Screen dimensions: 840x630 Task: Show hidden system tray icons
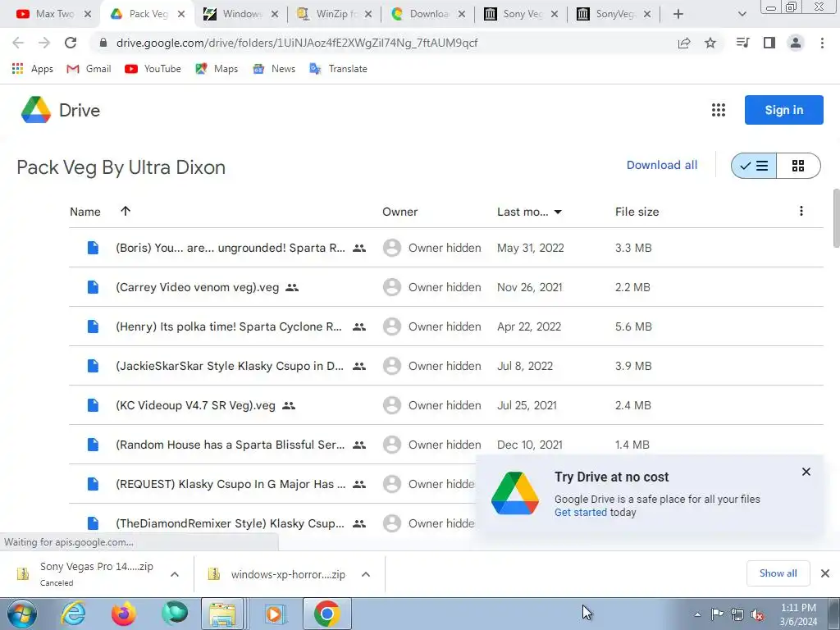pos(697,615)
